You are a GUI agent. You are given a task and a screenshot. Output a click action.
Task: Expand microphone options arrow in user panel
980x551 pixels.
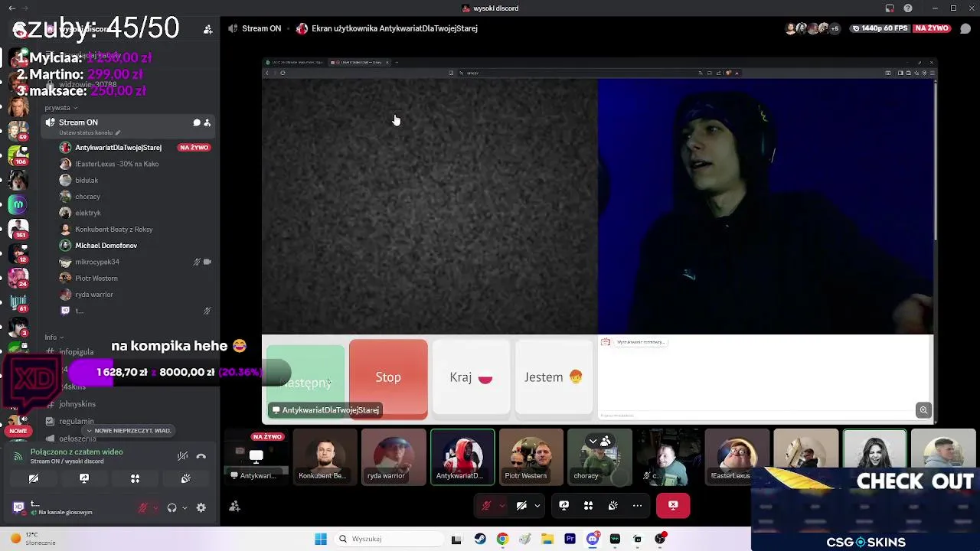tap(155, 507)
